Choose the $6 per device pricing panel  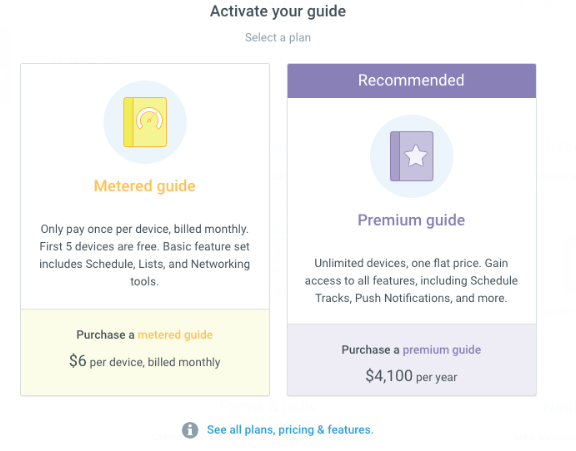[145, 353]
